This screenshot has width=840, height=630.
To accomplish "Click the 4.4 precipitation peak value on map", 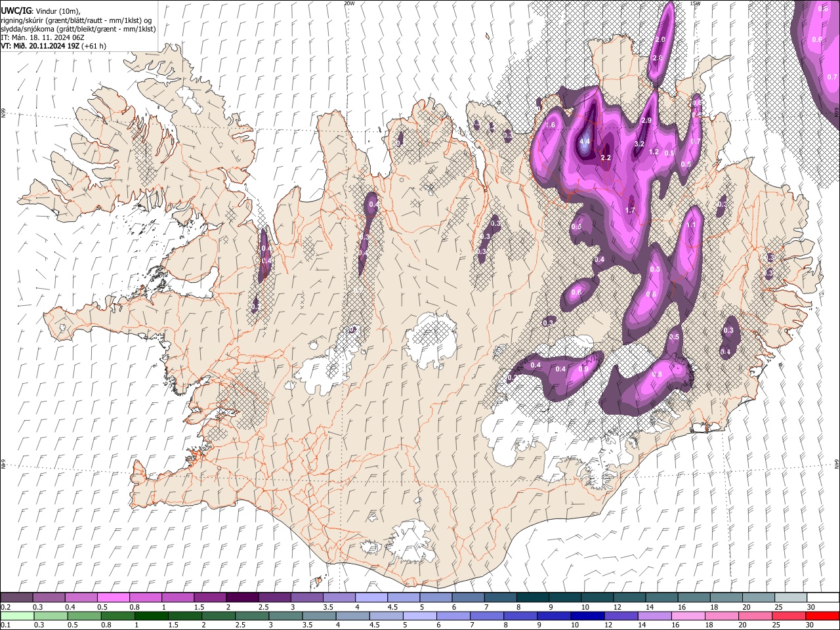I will [x=585, y=142].
